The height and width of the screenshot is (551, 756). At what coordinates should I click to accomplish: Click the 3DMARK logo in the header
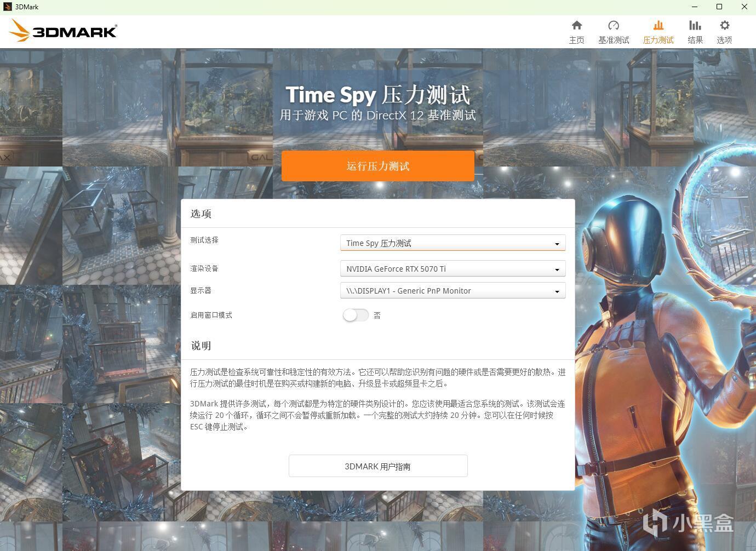coord(63,31)
